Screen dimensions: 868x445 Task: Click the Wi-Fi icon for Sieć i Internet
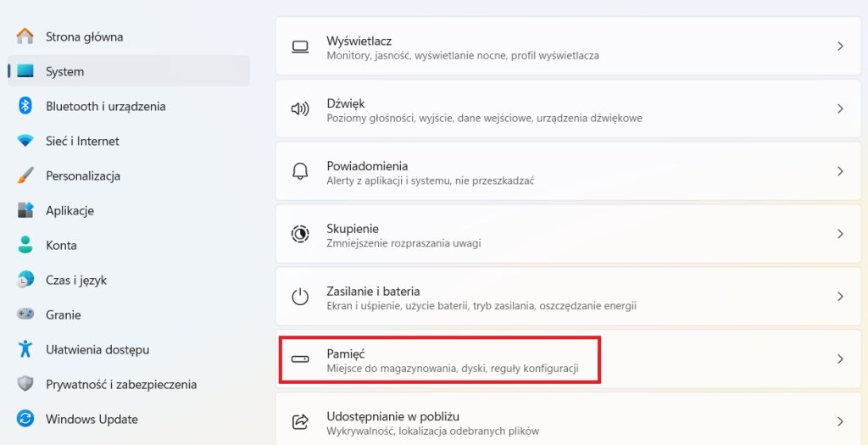(x=25, y=141)
